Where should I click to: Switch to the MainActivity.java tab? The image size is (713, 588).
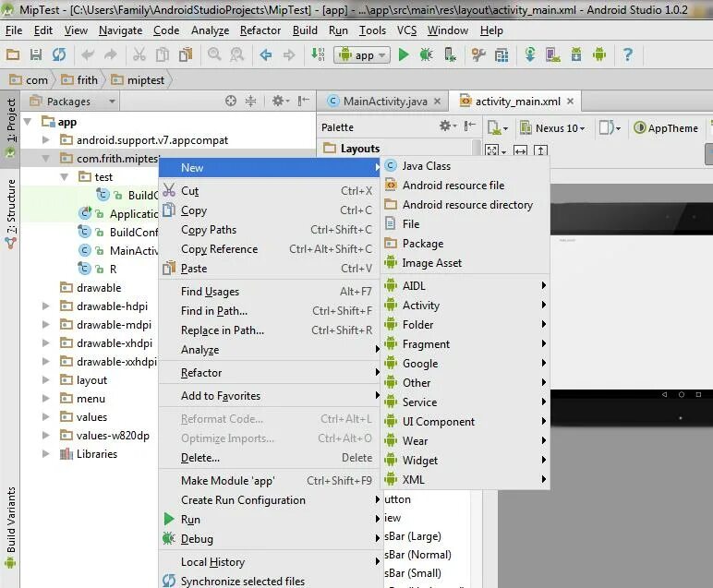384,102
